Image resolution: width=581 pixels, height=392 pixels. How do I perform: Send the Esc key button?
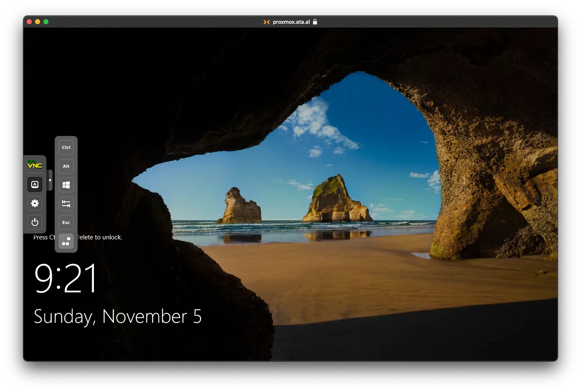[x=66, y=222]
